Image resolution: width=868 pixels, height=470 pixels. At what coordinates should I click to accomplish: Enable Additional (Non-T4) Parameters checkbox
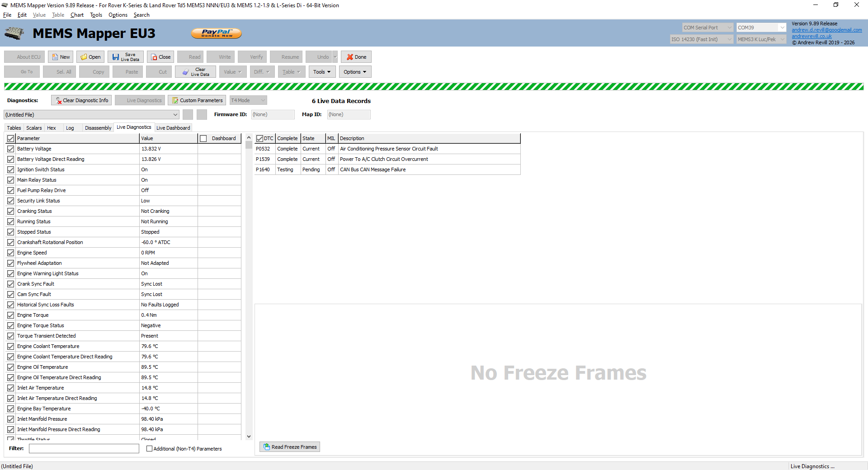(149, 449)
